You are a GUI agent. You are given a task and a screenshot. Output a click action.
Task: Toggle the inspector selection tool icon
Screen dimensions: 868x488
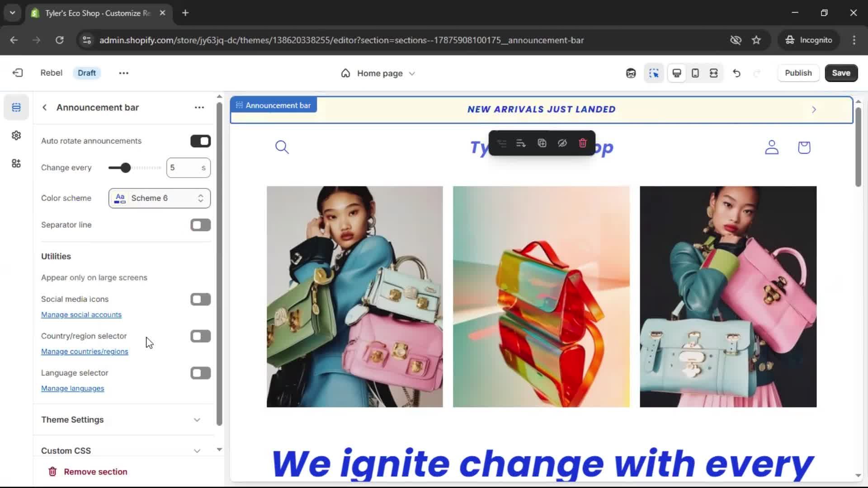(654, 73)
